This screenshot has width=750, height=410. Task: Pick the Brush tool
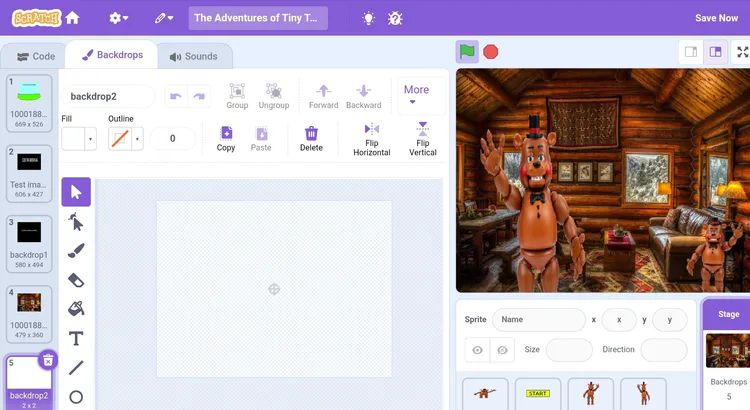(x=76, y=251)
